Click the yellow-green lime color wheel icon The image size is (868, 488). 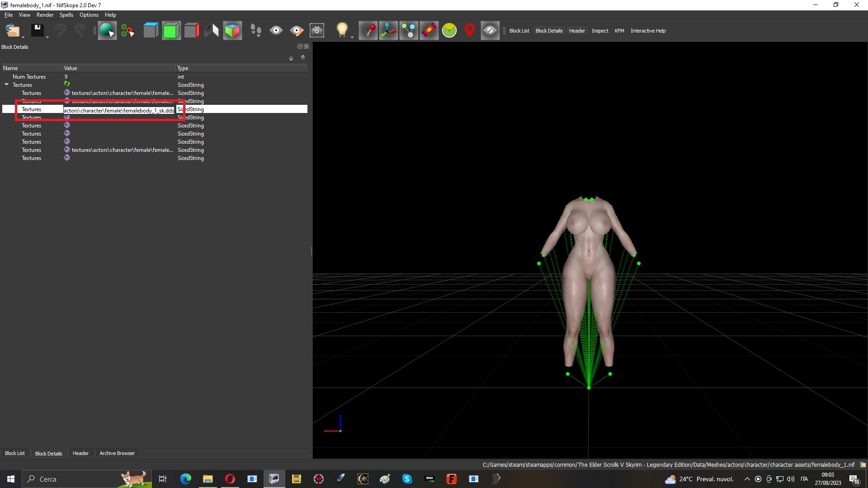point(449,31)
